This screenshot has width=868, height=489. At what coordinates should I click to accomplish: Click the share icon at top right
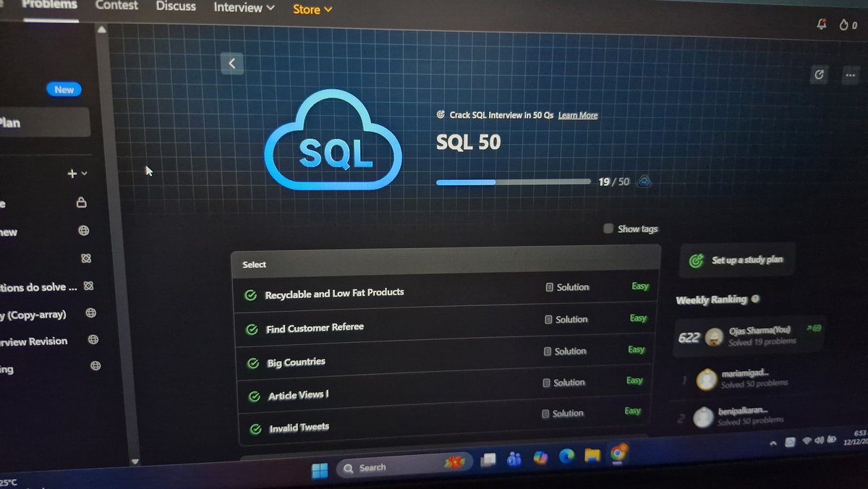(x=818, y=74)
